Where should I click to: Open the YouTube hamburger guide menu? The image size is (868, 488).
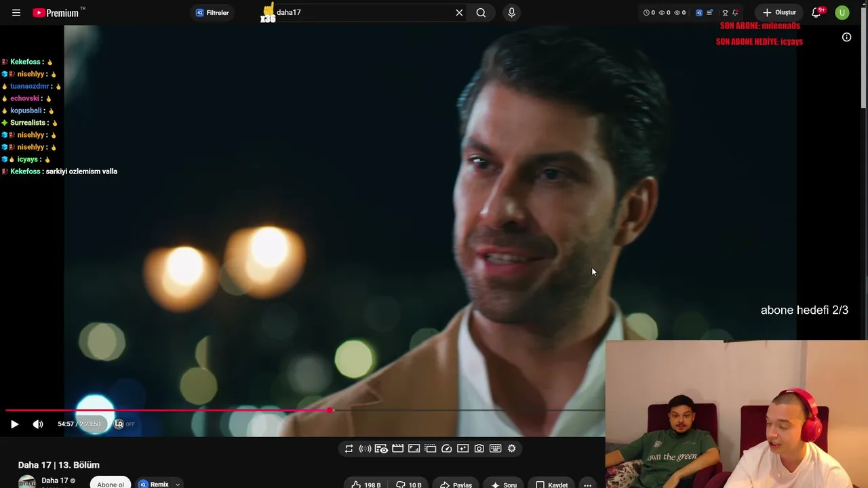point(16,13)
